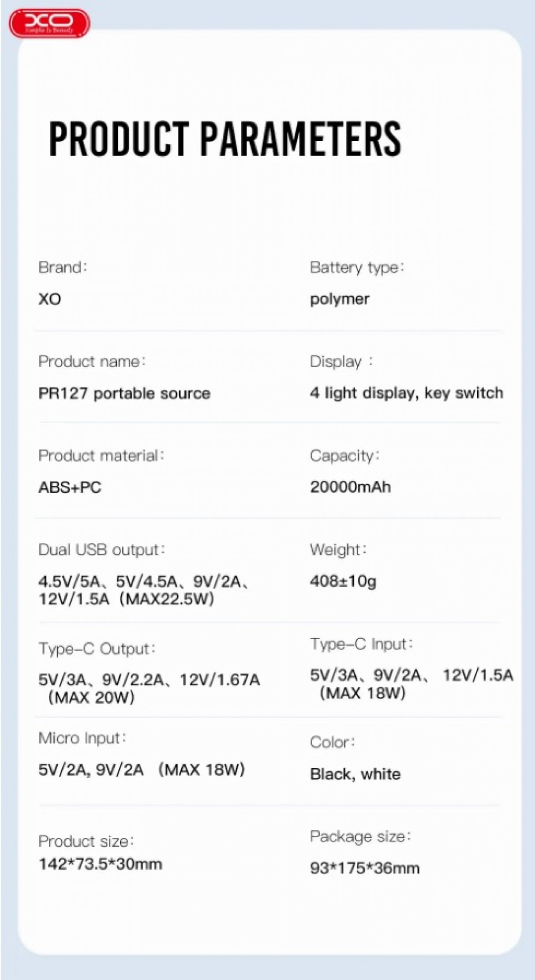The image size is (535, 980).
Task: Click the red XO logo badge
Action: tap(49, 23)
